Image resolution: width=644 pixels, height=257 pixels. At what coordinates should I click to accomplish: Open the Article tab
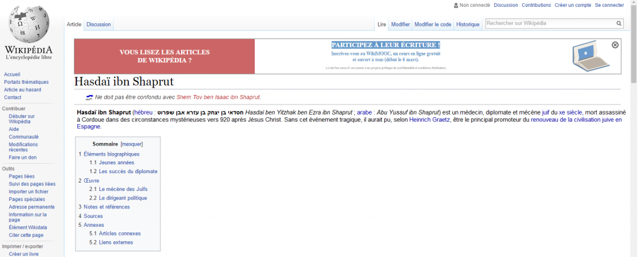tap(74, 25)
